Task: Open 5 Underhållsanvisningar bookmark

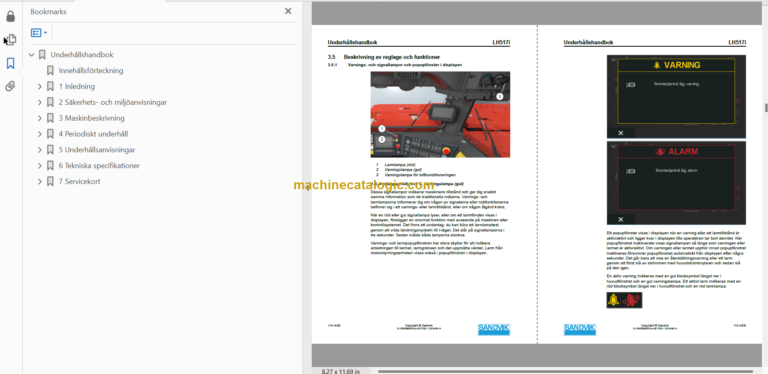Action: 97,150
